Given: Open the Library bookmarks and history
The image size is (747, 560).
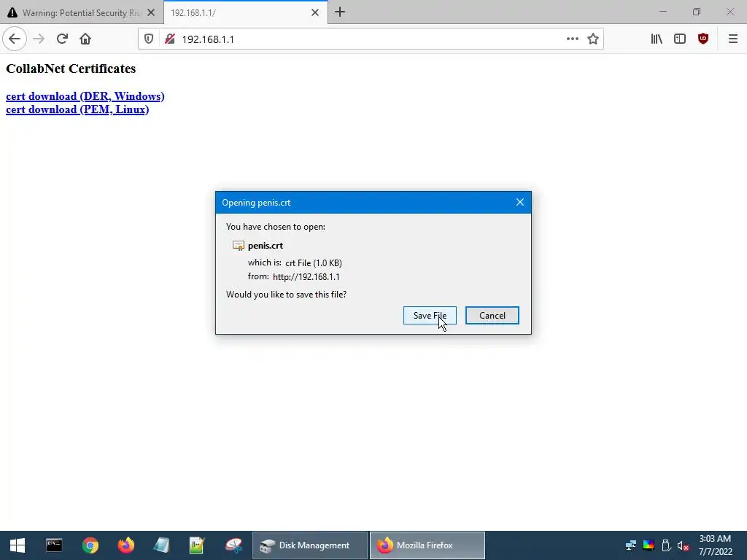Looking at the screenshot, I should coord(657,39).
